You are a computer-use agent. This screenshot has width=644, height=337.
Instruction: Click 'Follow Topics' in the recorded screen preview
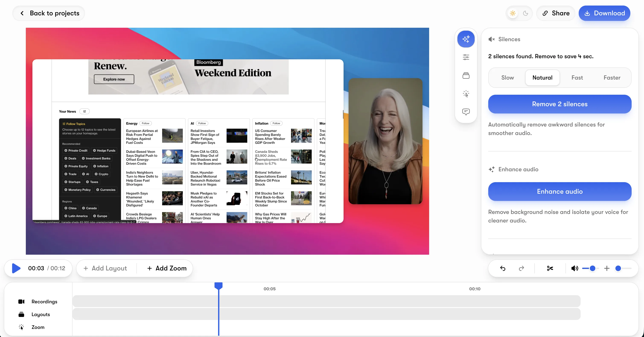click(76, 124)
